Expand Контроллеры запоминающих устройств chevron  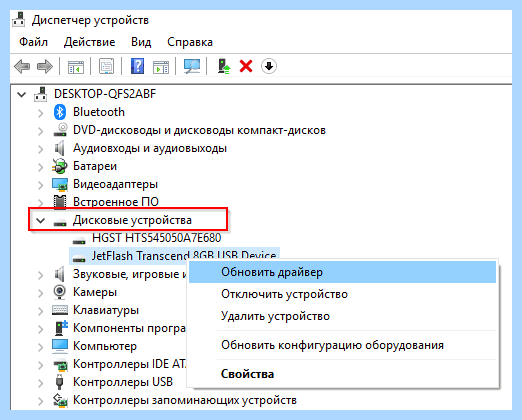(x=40, y=401)
